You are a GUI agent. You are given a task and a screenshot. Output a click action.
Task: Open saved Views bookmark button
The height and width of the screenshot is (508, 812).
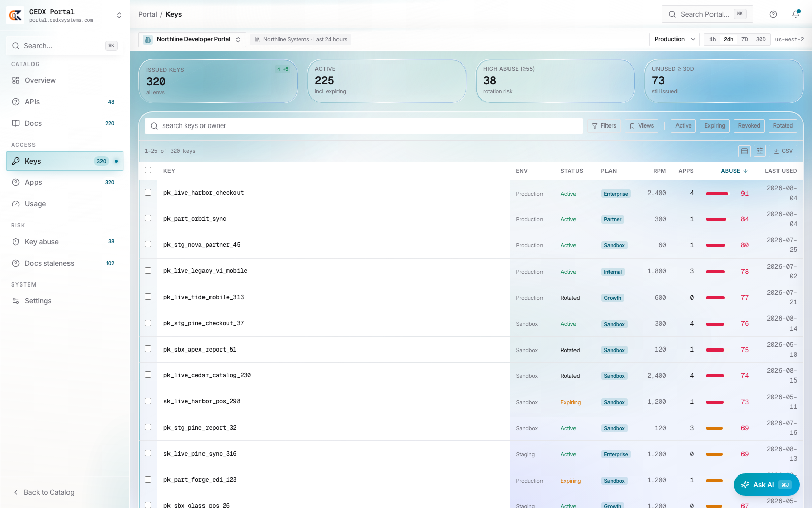[641, 126]
